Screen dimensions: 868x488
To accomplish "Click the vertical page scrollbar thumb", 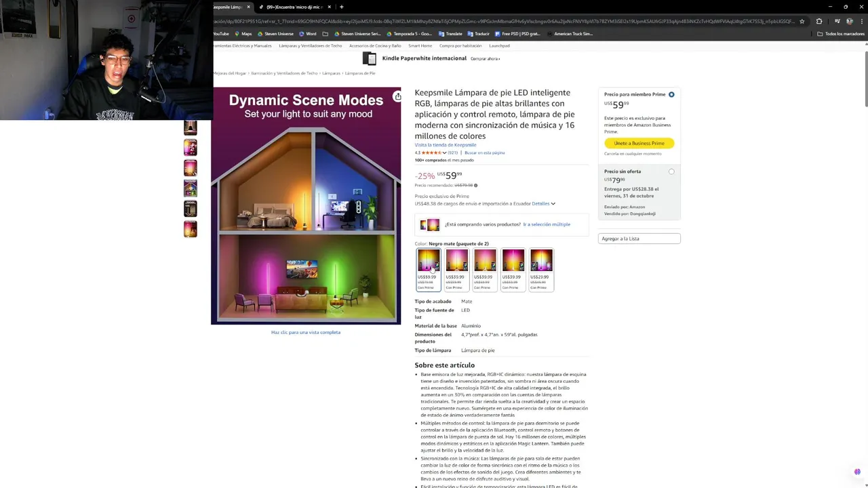I will click(x=865, y=78).
